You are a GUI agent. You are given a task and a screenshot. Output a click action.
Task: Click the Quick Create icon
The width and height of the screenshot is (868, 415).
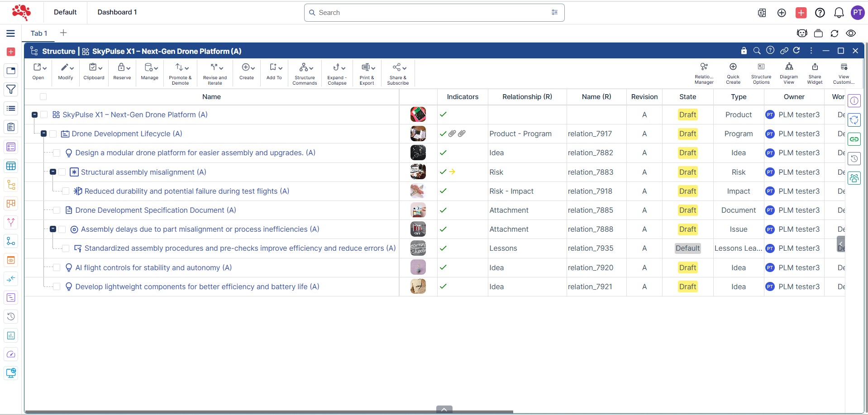pyautogui.click(x=733, y=73)
